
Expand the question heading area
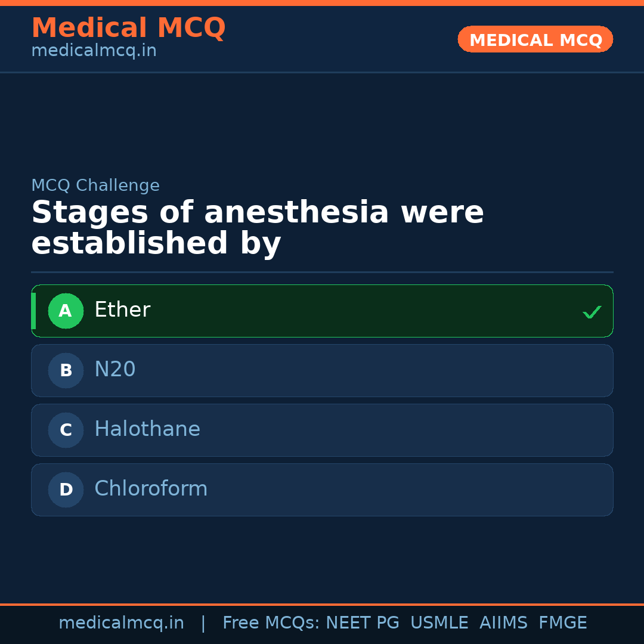coord(258,227)
